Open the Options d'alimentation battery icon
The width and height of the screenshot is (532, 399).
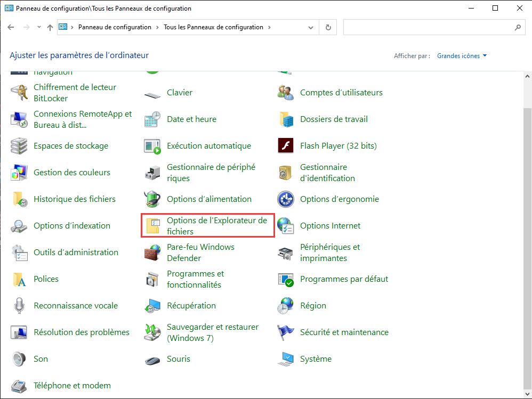coord(152,199)
